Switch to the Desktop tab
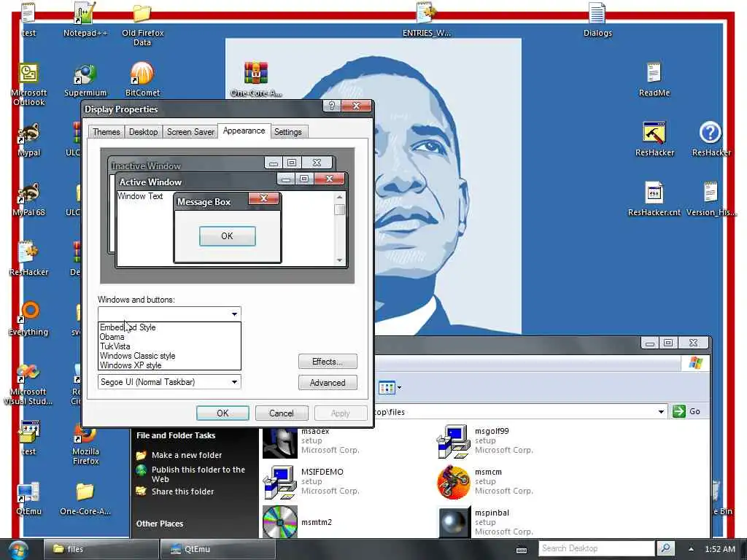The width and height of the screenshot is (747, 560). tap(143, 132)
